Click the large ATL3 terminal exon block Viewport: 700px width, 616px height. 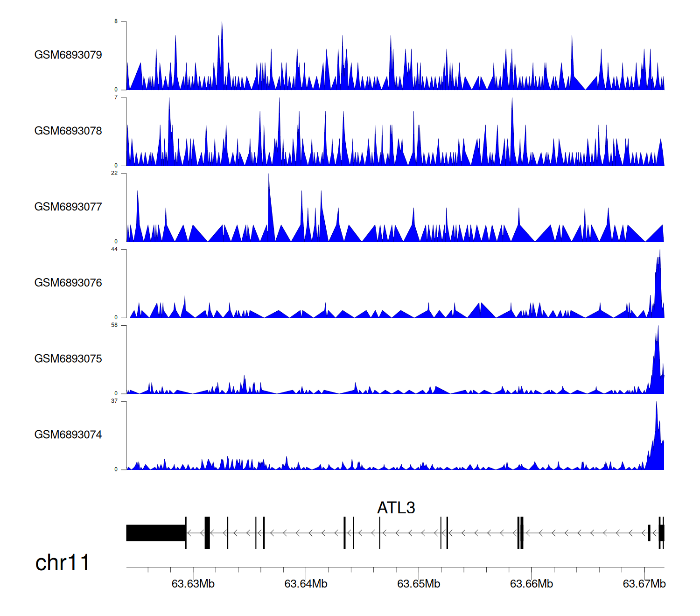pyautogui.click(x=156, y=533)
